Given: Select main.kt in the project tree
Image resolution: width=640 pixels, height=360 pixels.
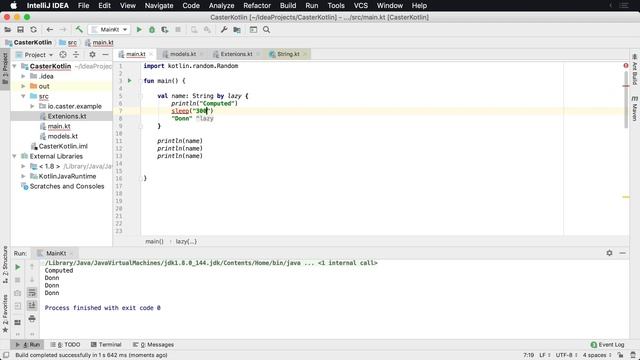Looking at the screenshot, I should pyautogui.click(x=58, y=127).
